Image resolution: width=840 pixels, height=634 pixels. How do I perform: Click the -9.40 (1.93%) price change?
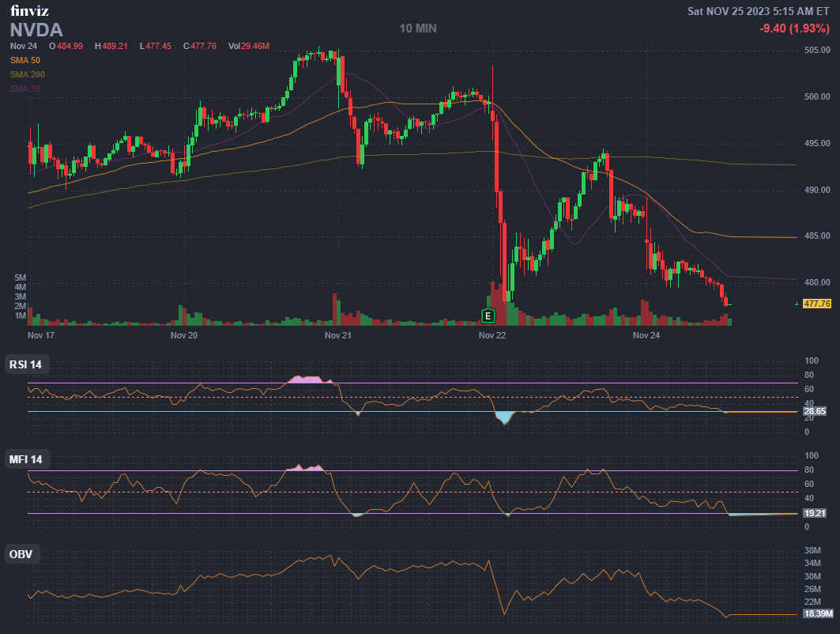pos(794,28)
